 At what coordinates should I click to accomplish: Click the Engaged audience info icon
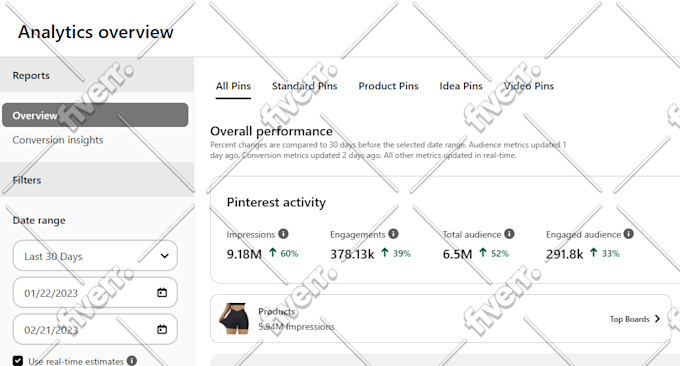pyautogui.click(x=629, y=234)
